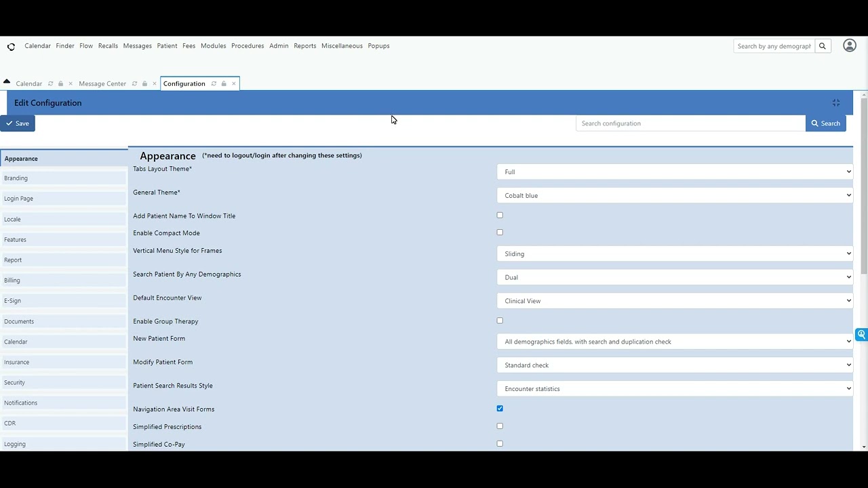Refresh the Calendar tab

[x=50, y=83]
